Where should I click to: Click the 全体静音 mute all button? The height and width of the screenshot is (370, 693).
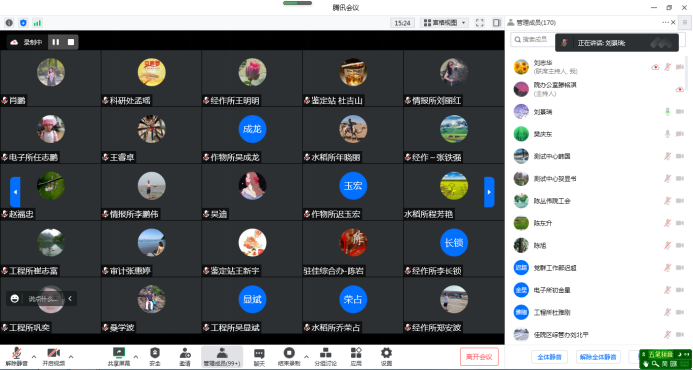point(549,357)
